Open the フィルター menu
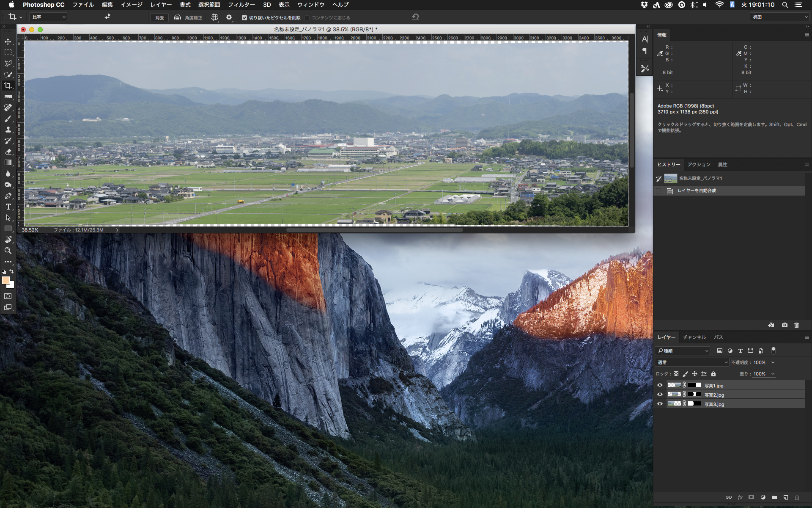The height and width of the screenshot is (508, 812). pyautogui.click(x=241, y=5)
